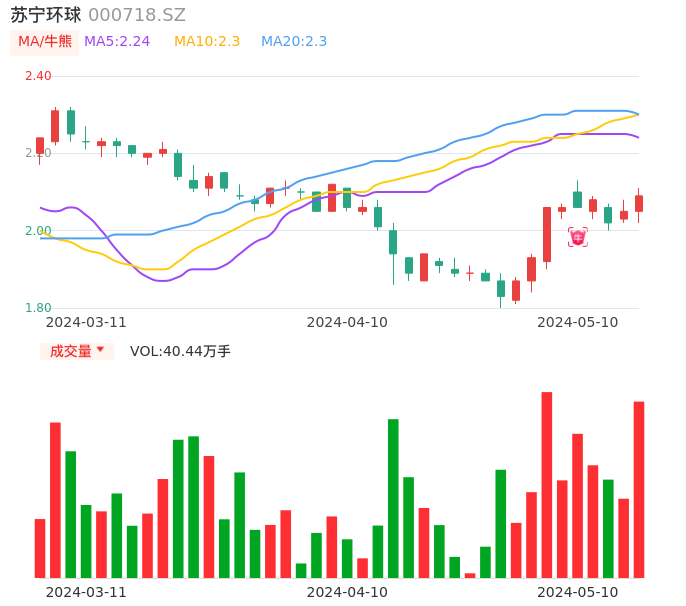Select the MA/牛熊 indicator tab

pos(44,42)
